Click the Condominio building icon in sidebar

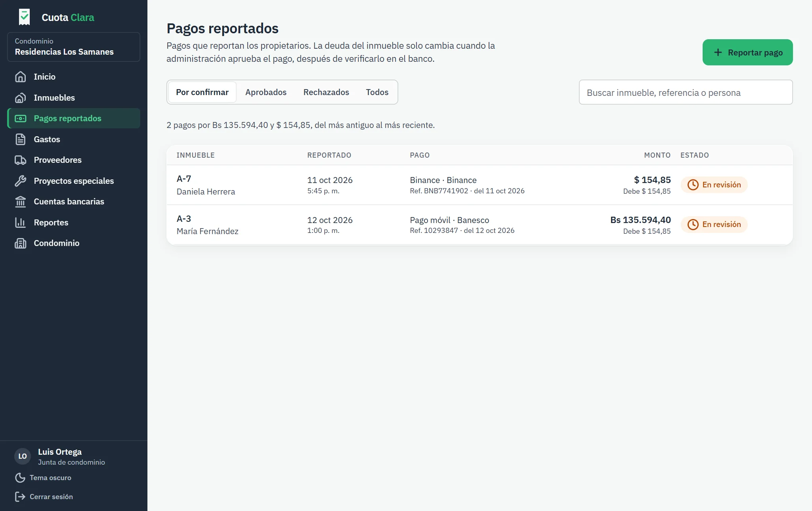[x=21, y=243]
